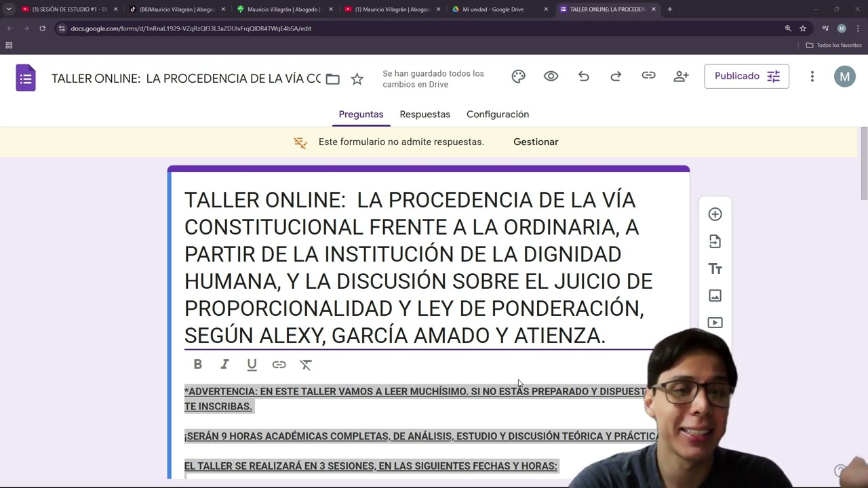
Task: Star this form
Action: pos(357,79)
